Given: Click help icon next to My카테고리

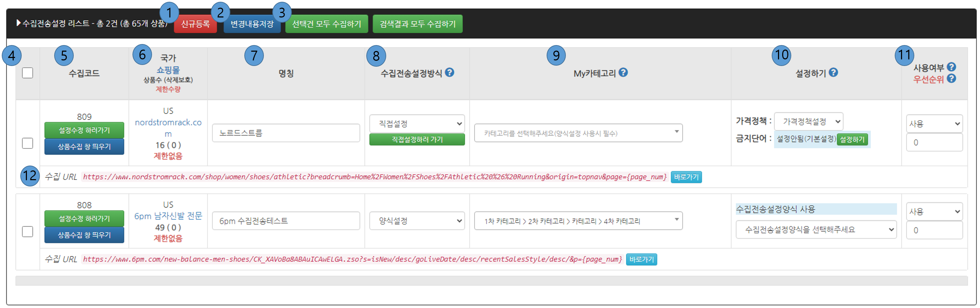Looking at the screenshot, I should (x=623, y=72).
